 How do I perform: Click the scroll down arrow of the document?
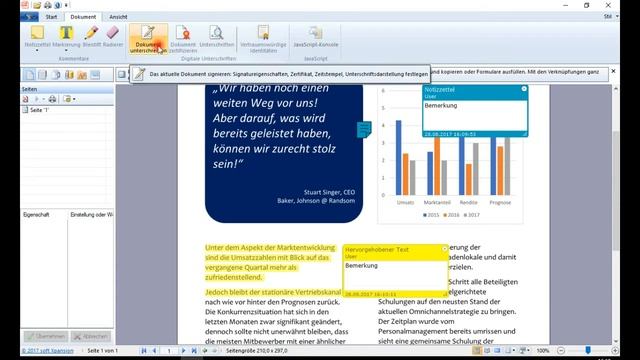(x=616, y=341)
